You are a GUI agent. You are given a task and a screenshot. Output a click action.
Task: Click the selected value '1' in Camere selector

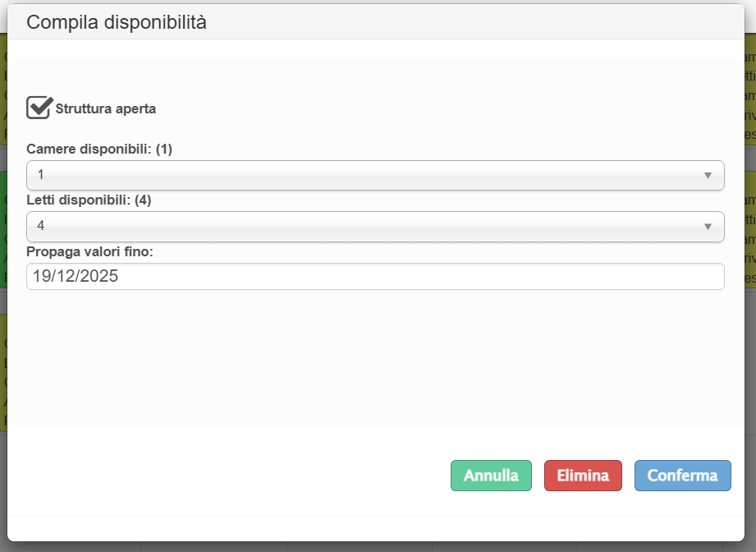pos(41,176)
